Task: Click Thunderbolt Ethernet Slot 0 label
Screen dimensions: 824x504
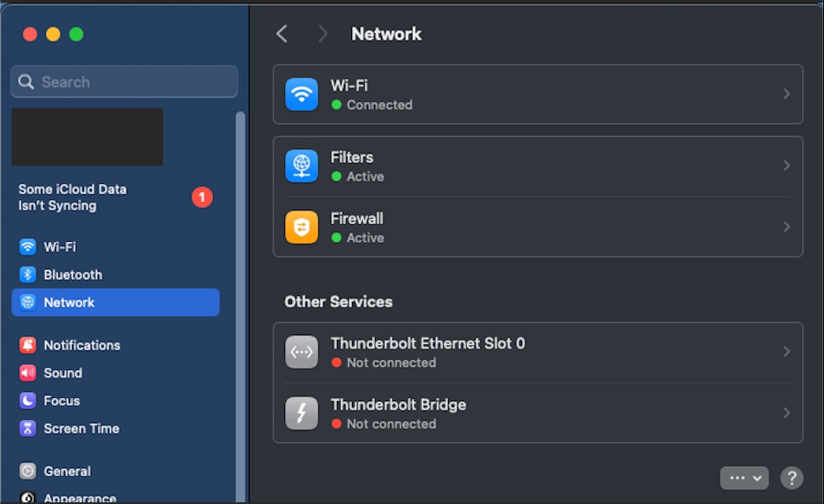Action: point(428,343)
